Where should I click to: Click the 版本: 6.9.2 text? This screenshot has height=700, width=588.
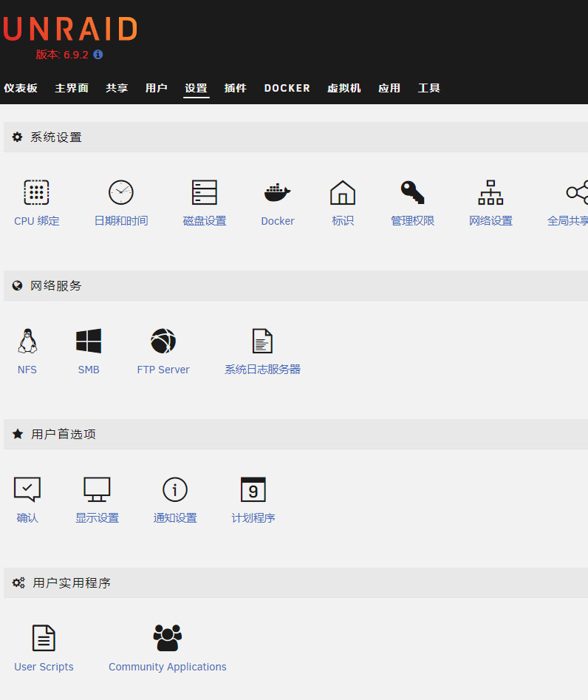point(62,55)
